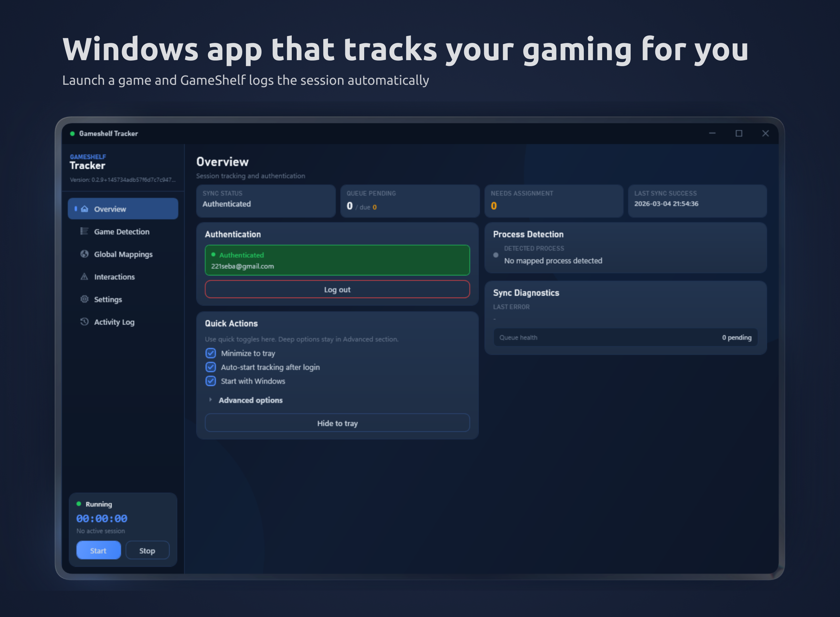
Task: Toggle Start with Windows off
Action: [x=211, y=381]
